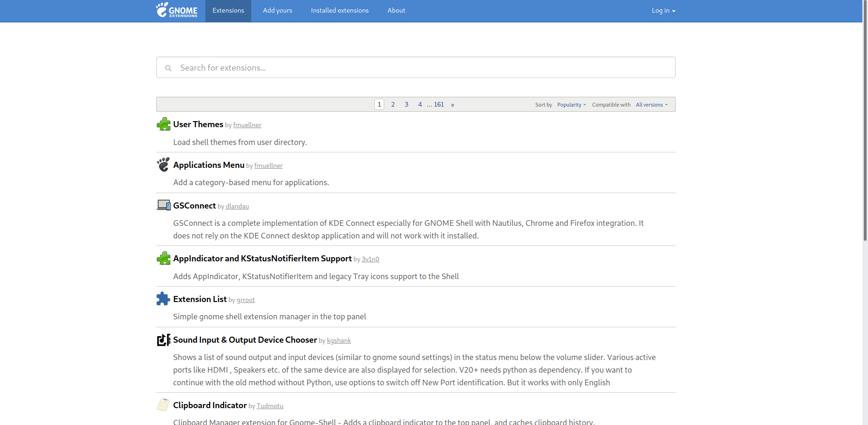Open author fmuellner next to Applications Menu

pyautogui.click(x=268, y=166)
